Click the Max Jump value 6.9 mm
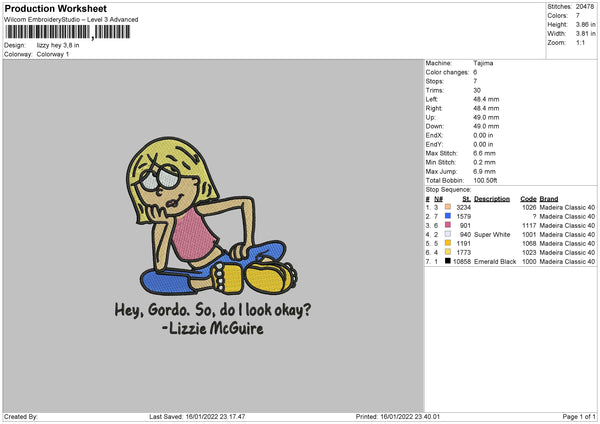This screenshot has width=600, height=424. (x=484, y=171)
